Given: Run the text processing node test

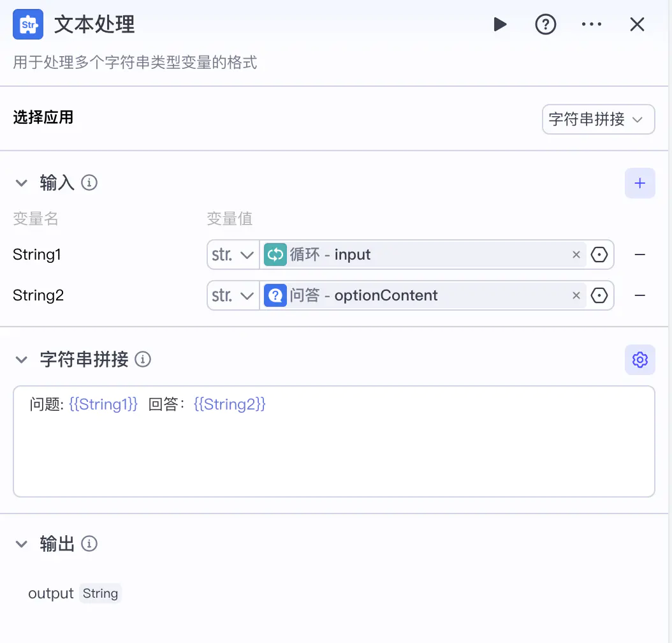Looking at the screenshot, I should pos(500,24).
